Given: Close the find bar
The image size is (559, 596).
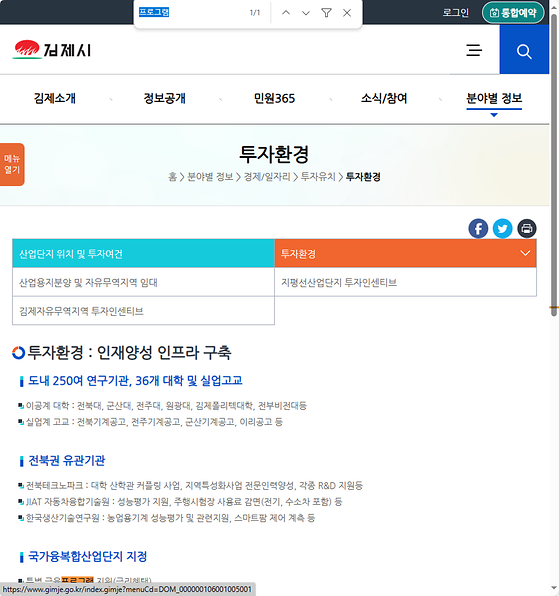Looking at the screenshot, I should pos(347,13).
